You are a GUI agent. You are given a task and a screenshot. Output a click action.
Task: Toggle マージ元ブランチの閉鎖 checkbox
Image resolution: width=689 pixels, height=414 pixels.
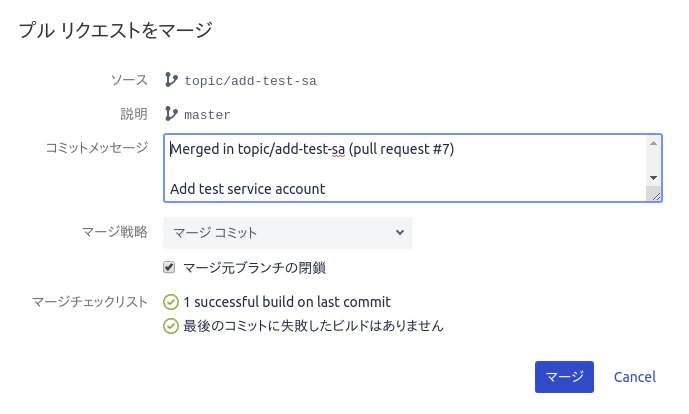[169, 267]
